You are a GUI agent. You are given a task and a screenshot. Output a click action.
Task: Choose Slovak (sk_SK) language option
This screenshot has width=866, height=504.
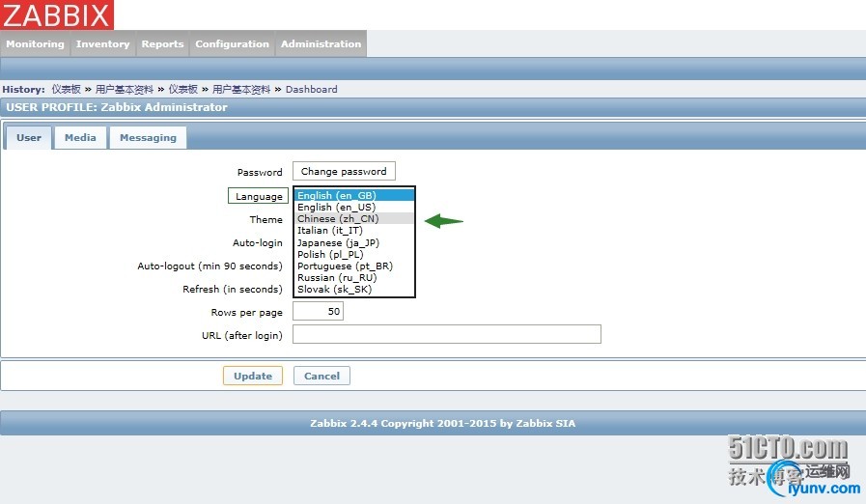(354, 289)
